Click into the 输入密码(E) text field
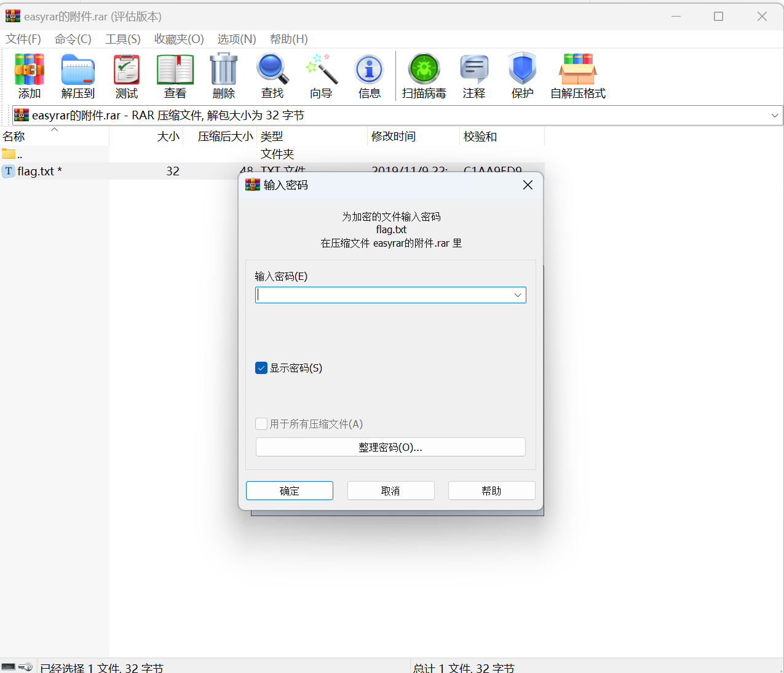This screenshot has width=784, height=673. click(391, 295)
